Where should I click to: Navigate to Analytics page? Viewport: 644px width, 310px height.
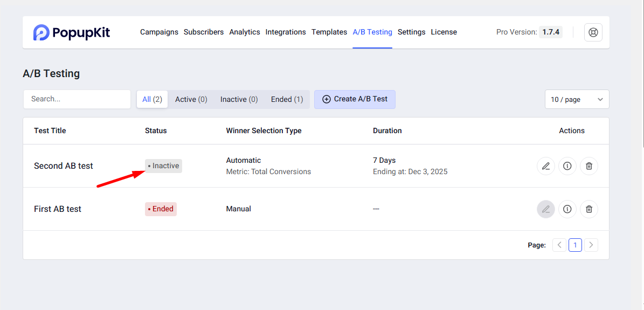245,32
